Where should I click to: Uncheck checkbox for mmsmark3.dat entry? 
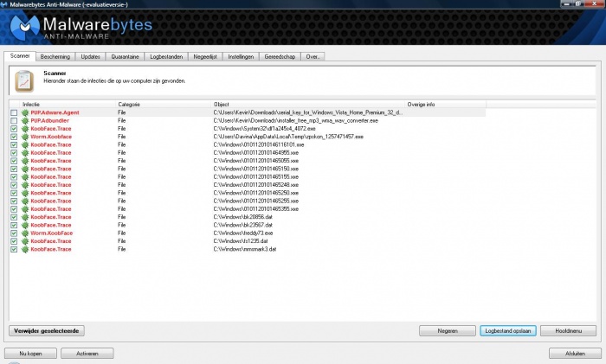(14, 249)
